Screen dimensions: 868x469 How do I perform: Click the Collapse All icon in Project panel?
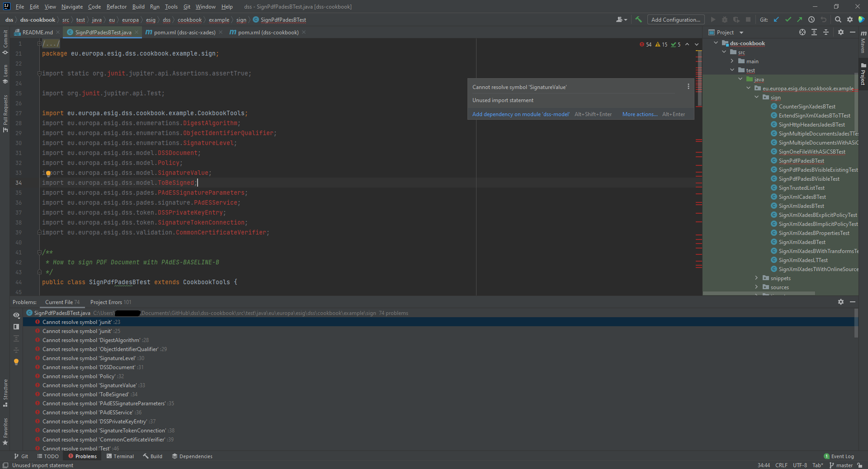coord(826,32)
